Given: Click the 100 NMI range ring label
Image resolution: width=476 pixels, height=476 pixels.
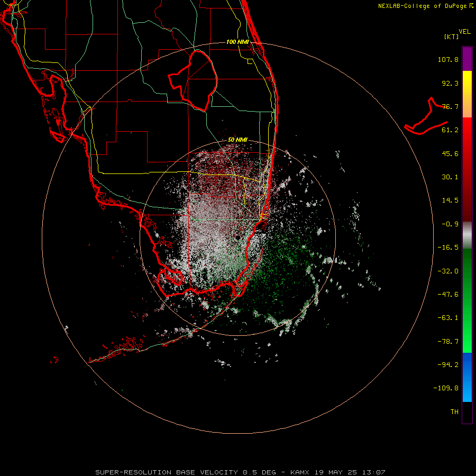Looking at the screenshot, I should pyautogui.click(x=237, y=42).
